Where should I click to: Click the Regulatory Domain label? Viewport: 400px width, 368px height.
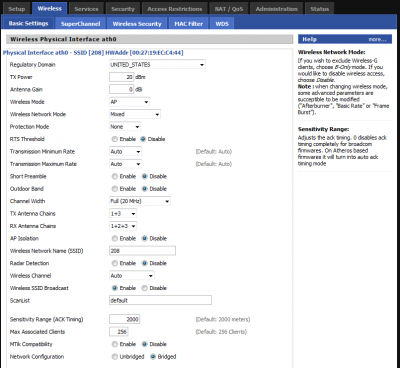click(x=33, y=64)
